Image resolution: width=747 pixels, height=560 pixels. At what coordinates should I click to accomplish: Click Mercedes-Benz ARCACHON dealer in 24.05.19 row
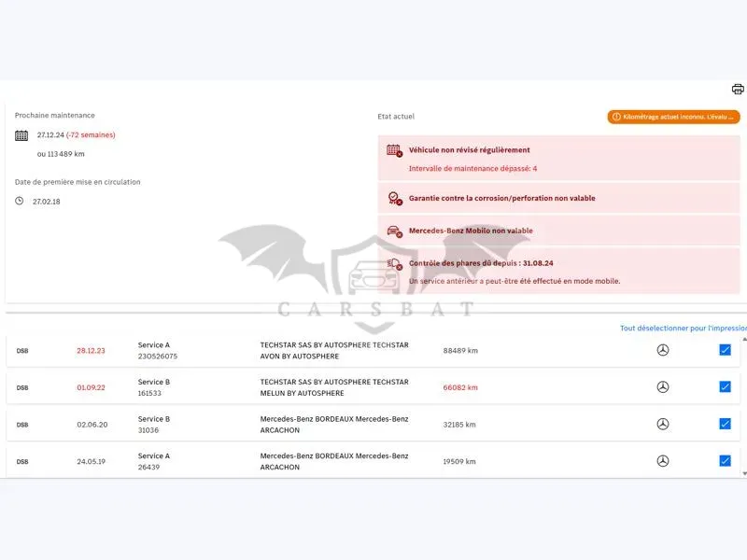tap(334, 461)
